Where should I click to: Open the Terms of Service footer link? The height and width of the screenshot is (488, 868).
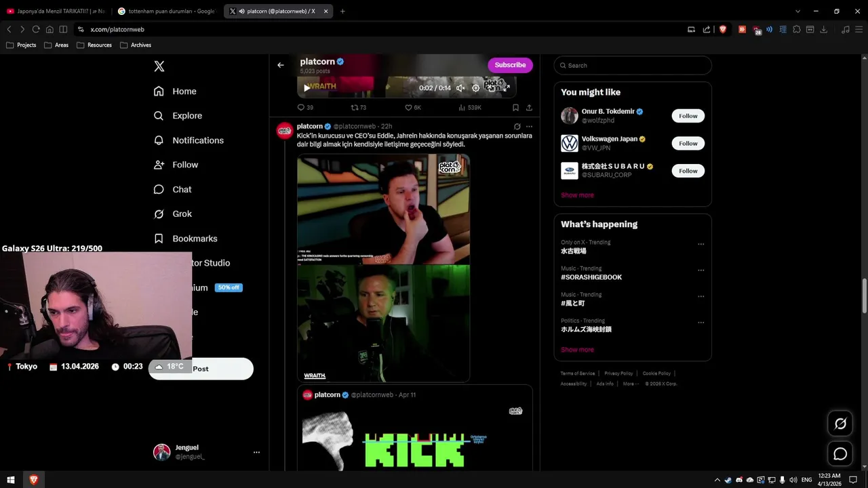[578, 373]
